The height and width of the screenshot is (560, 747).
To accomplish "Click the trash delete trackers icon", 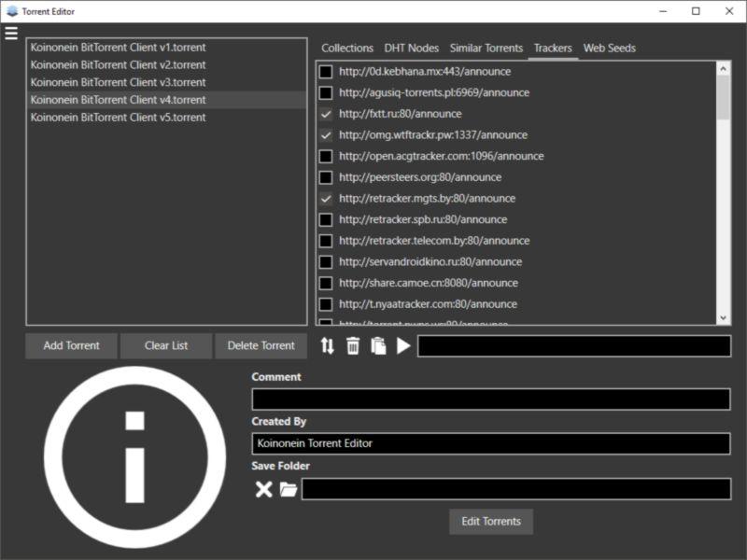I will (353, 345).
